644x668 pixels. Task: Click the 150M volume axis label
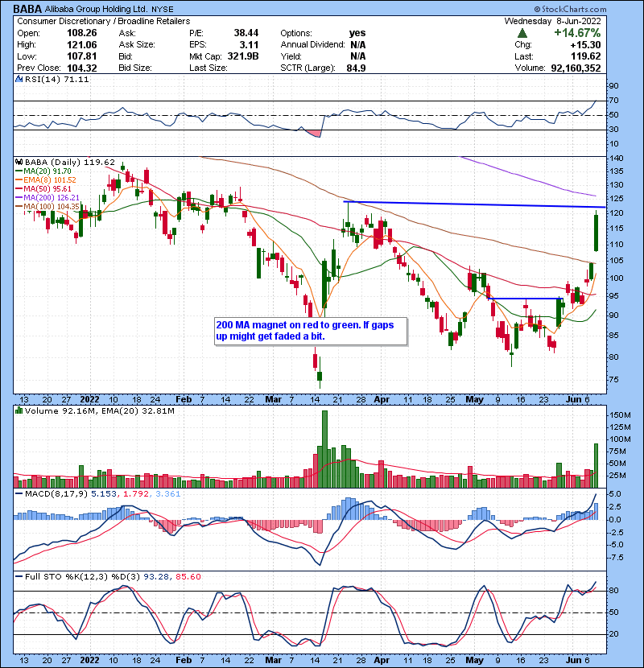(x=621, y=415)
